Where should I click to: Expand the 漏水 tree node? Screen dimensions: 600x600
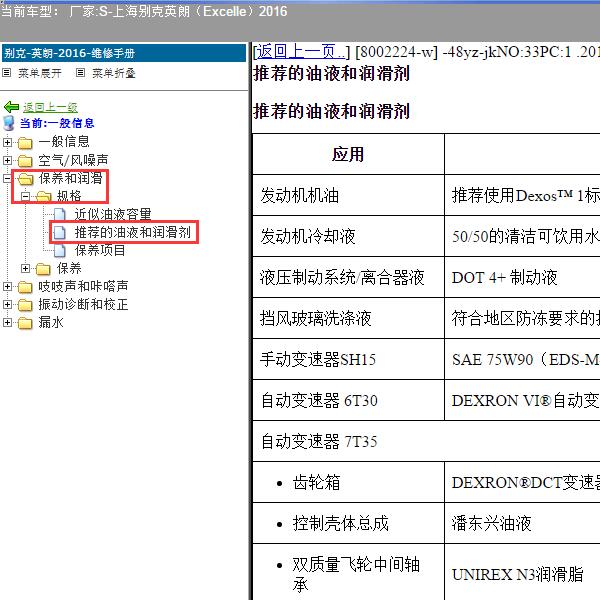7,323
